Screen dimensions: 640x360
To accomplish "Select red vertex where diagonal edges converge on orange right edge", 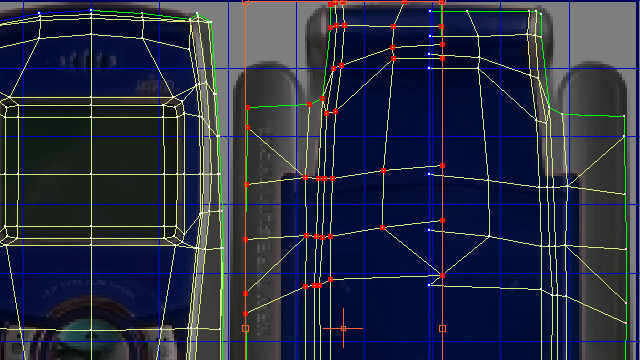I will (x=442, y=276).
